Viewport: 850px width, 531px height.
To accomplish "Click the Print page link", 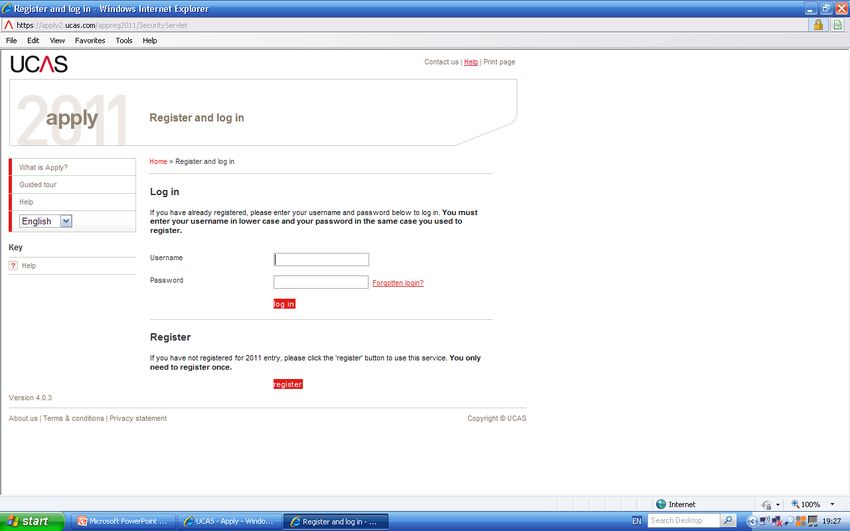I will [499, 62].
